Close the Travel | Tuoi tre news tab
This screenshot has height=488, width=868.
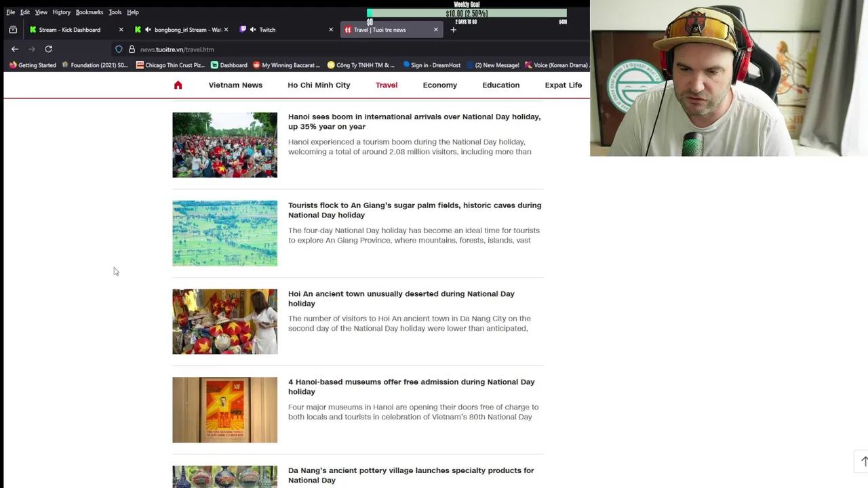[x=435, y=30]
